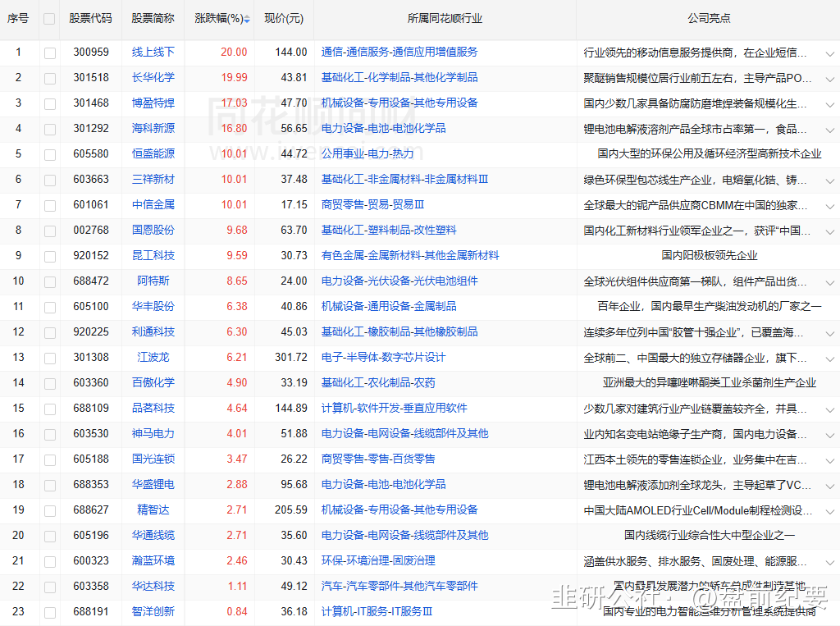The width and height of the screenshot is (840, 626).
Task: Toggle the checkbox next to 688472
Action: coord(50,281)
